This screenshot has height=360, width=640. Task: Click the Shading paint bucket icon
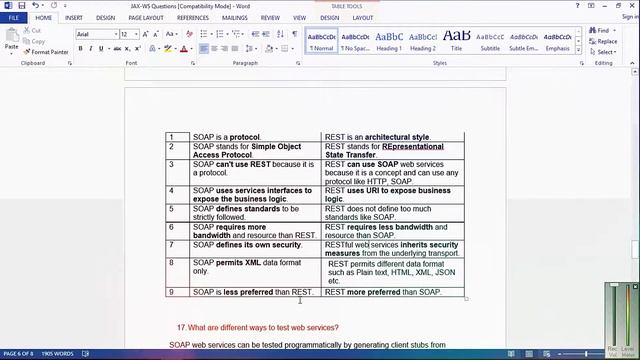(x=269, y=49)
